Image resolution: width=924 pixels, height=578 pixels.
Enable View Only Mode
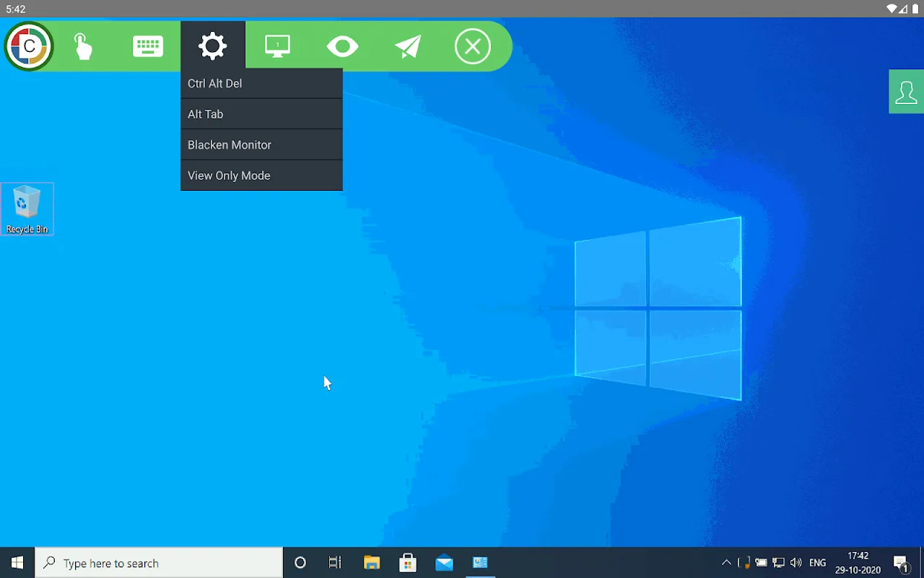pyautogui.click(x=261, y=176)
